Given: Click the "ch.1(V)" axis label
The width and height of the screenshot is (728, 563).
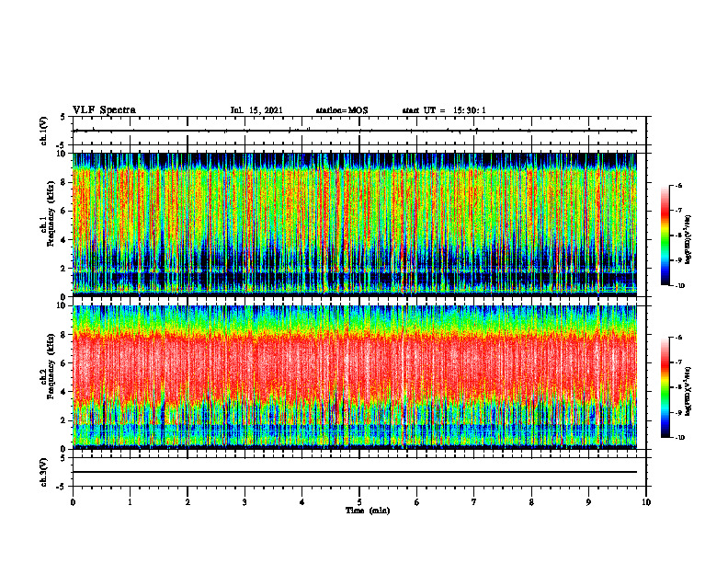Looking at the screenshot, I should [x=44, y=131].
